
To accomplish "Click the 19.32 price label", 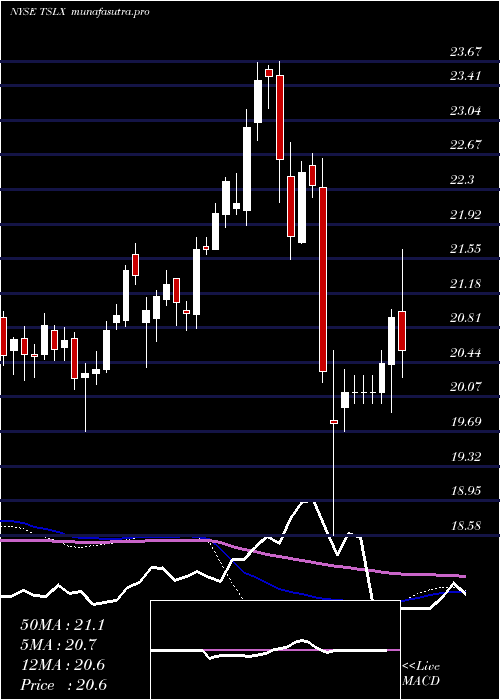I will tap(466, 457).
